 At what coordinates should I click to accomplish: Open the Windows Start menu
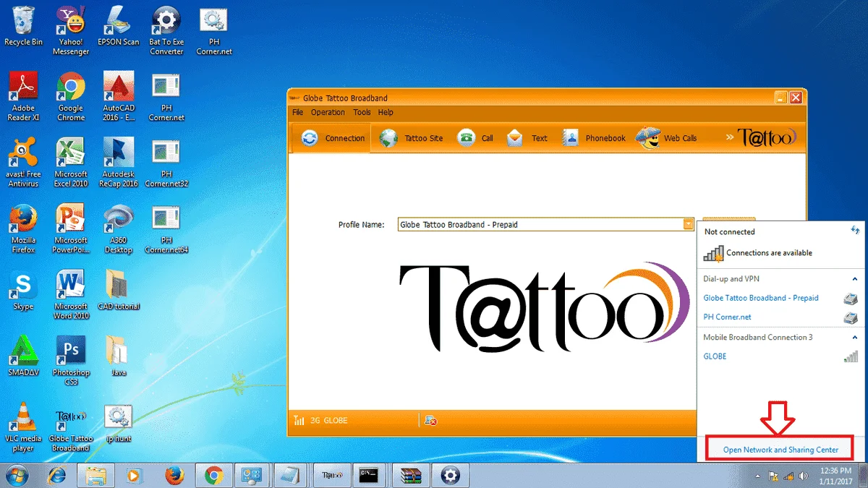[17, 475]
